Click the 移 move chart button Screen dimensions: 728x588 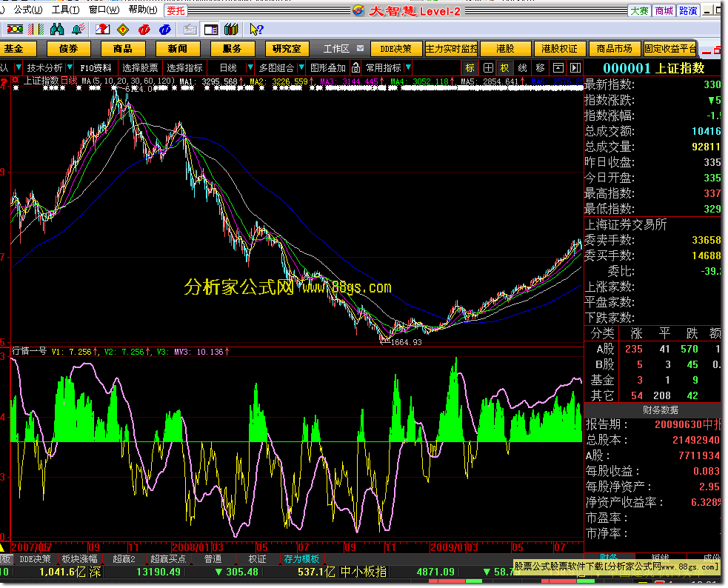540,68
